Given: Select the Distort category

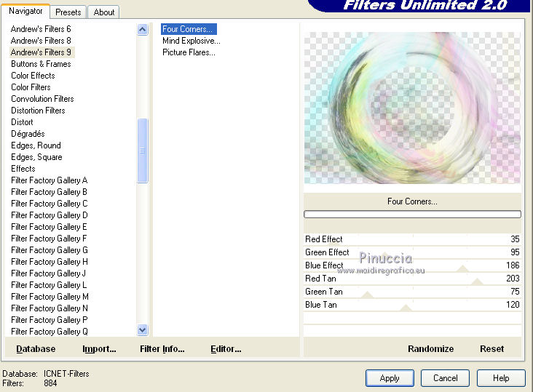Looking at the screenshot, I should 22,122.
